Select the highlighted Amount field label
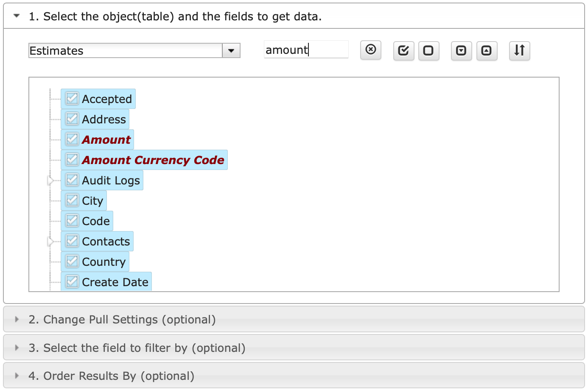588x390 pixels. pos(106,139)
